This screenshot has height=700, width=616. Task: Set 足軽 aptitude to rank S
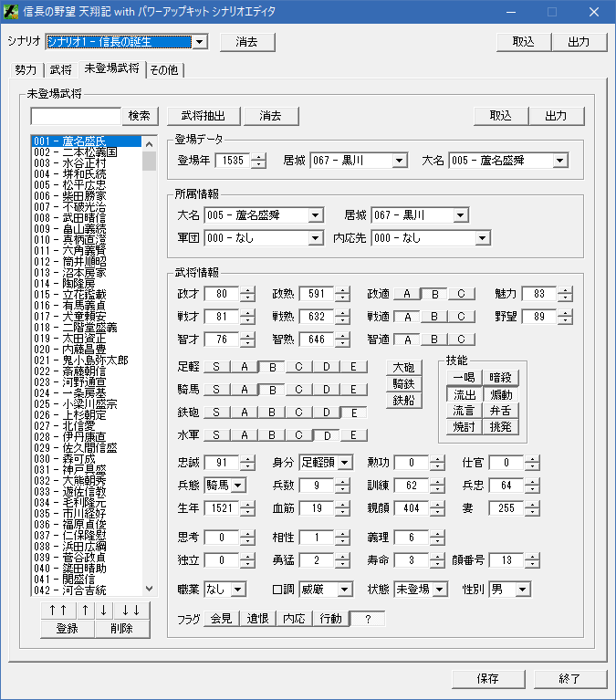(217, 367)
